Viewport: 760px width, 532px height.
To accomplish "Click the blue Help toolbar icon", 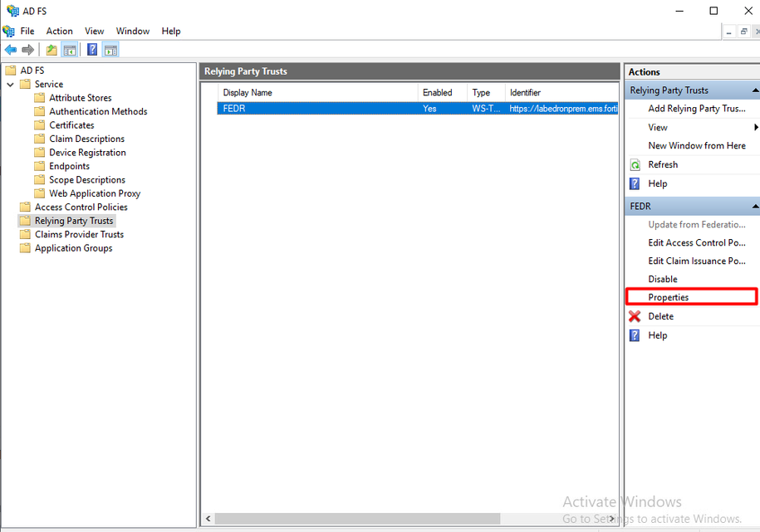I will coord(92,50).
